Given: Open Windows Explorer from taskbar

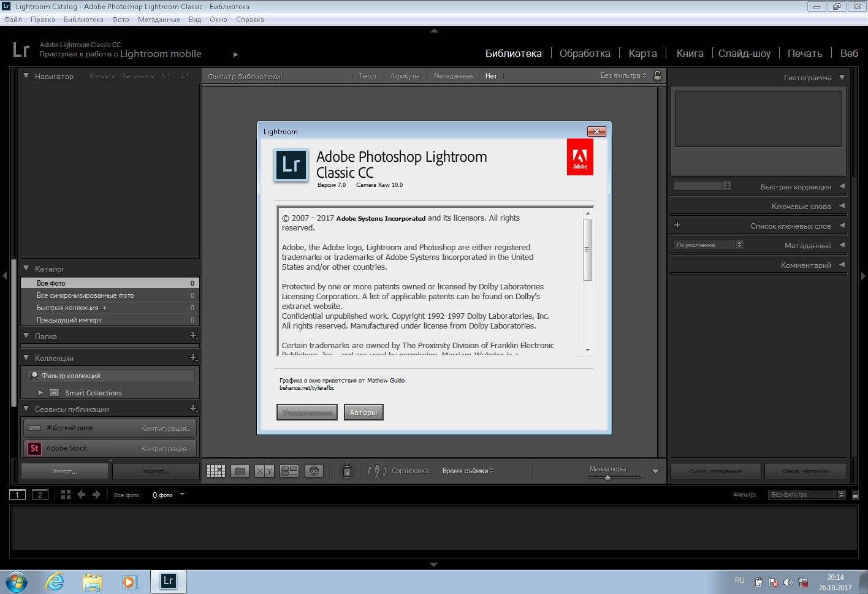Looking at the screenshot, I should click(x=93, y=581).
